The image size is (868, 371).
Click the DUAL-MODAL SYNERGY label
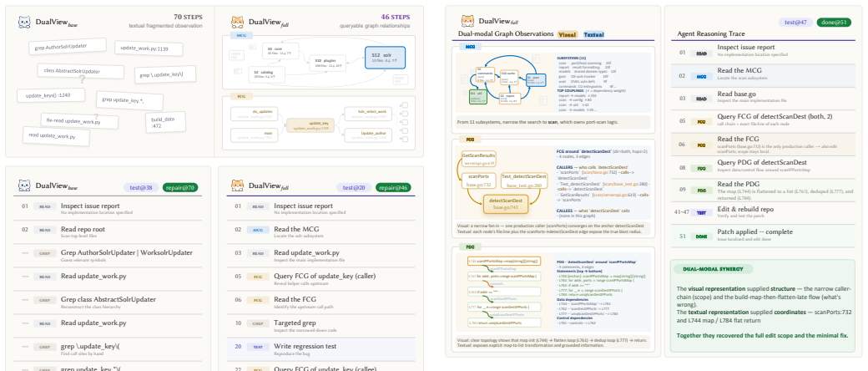click(x=714, y=269)
